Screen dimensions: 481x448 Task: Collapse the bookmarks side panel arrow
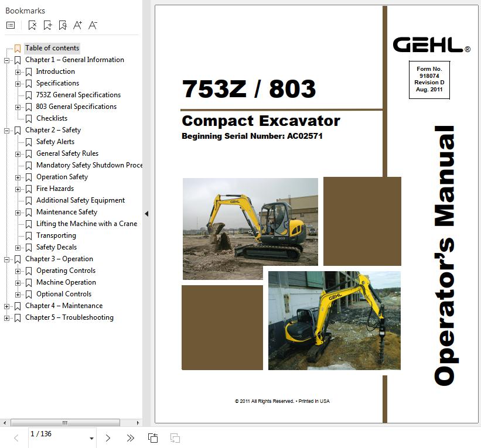point(146,214)
